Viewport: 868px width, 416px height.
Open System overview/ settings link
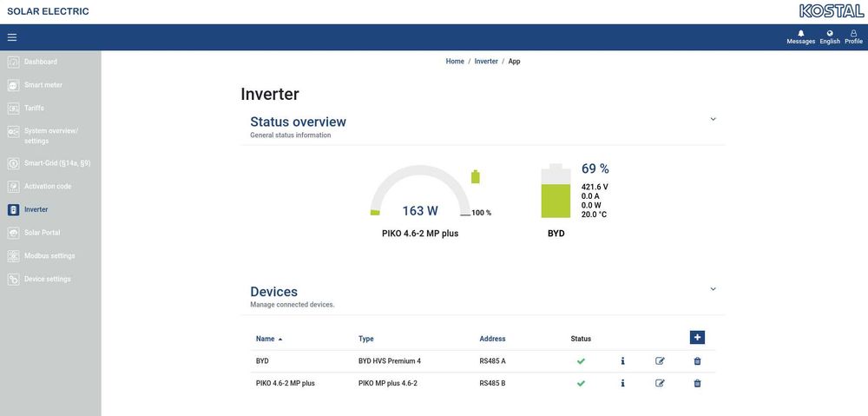pos(51,136)
